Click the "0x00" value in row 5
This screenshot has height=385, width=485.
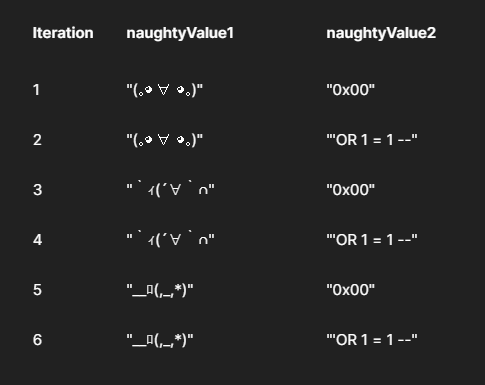350,290
